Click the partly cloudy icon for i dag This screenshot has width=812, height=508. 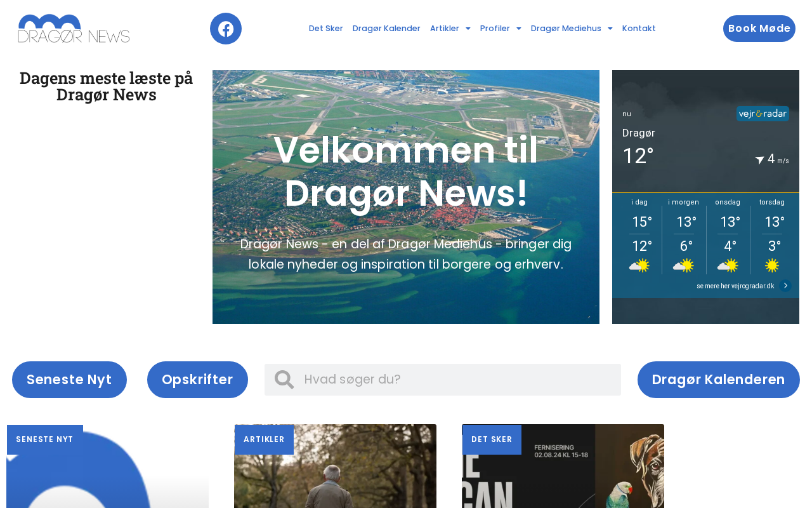coord(639,265)
